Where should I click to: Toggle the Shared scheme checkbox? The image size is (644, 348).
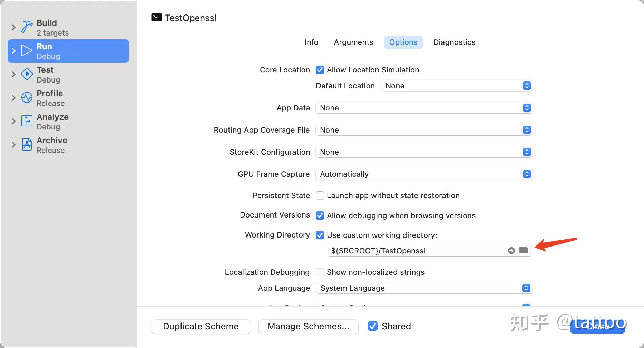(x=372, y=326)
